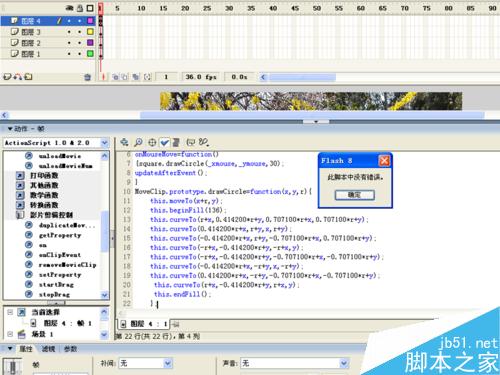Toggle lock dot of 图层 2

click(x=80, y=43)
